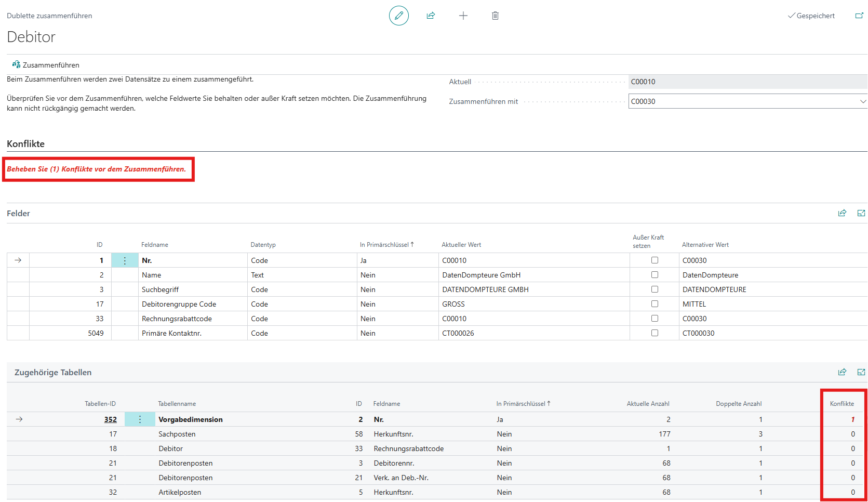This screenshot has height=502, width=868.
Task: Click the plus icon to create new
Action: (x=463, y=16)
